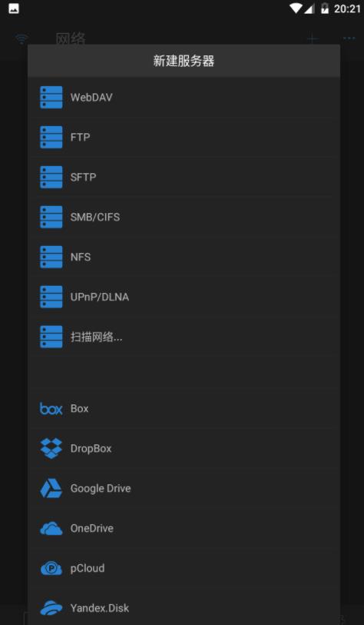This screenshot has width=364, height=625.
Task: Open the OneDrive entry label
Action: point(91,529)
